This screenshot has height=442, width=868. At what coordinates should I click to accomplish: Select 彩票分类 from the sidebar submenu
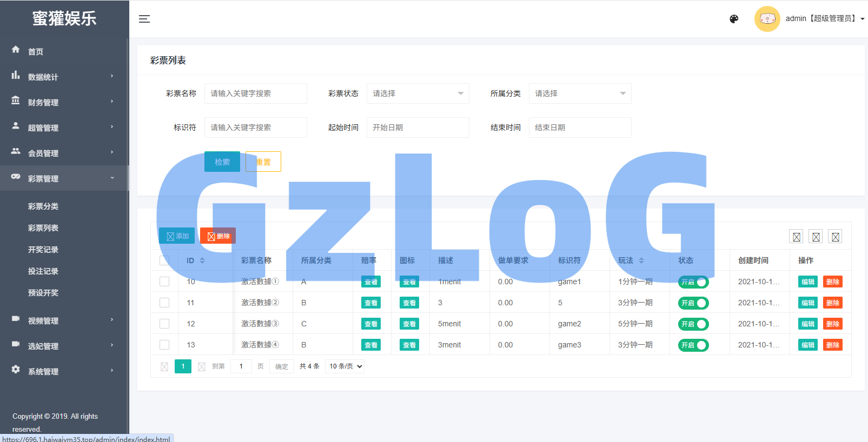43,206
